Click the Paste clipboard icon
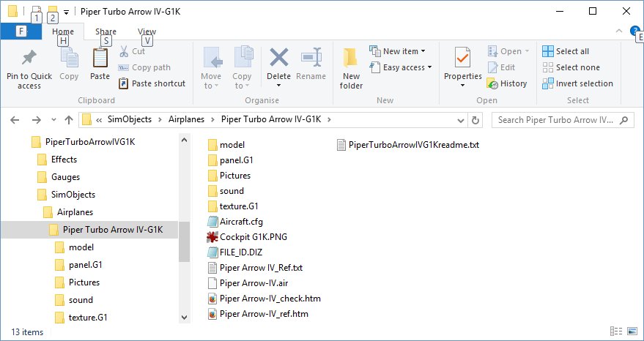Image resolution: width=644 pixels, height=341 pixels. click(x=100, y=58)
